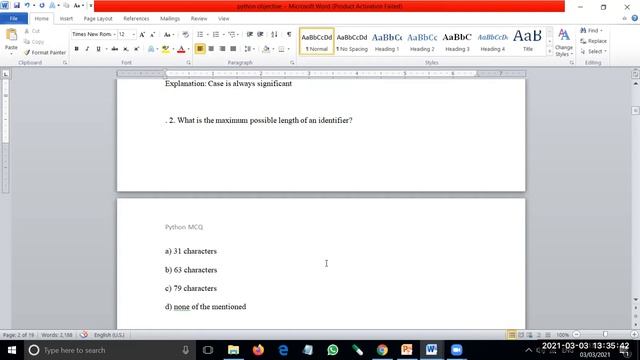Save document from quick access toolbar
Screen dimensions: 640x360
(x=17, y=6)
